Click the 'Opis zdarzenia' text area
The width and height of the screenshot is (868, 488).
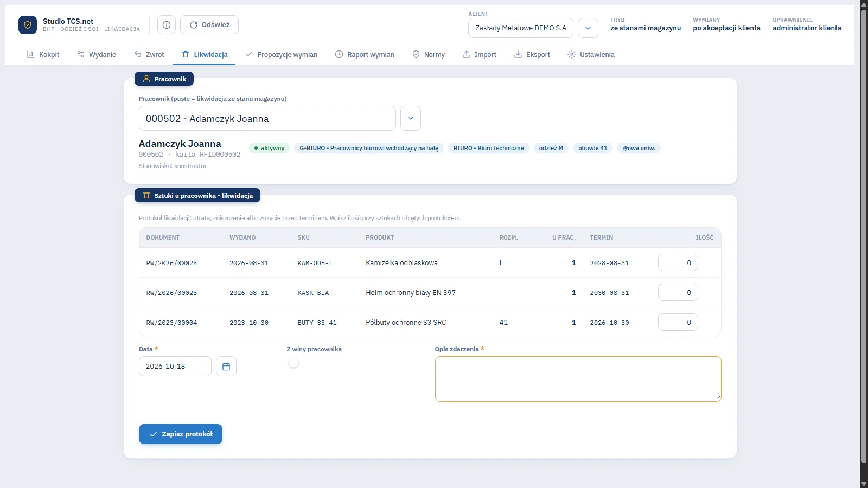[578, 379]
